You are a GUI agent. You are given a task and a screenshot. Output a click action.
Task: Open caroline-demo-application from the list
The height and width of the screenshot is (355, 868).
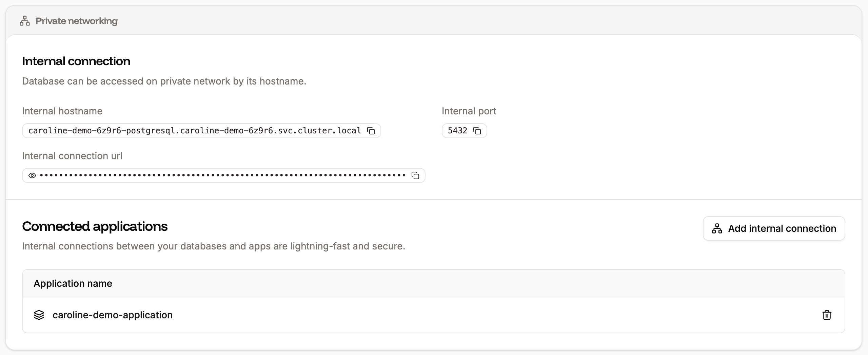point(113,315)
